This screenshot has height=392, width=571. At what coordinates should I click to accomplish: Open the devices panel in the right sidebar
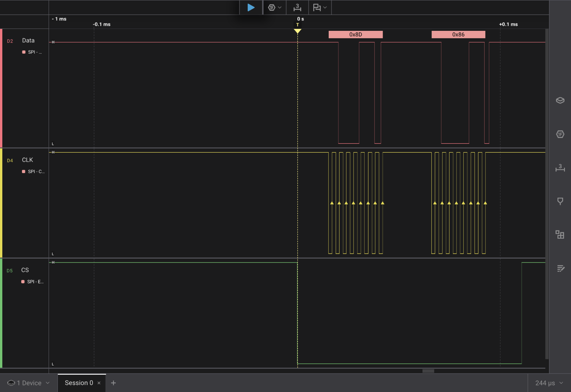[x=560, y=101]
